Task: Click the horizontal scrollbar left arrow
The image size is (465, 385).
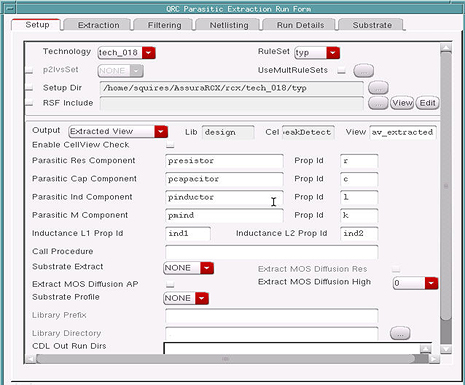Action: [x=30, y=359]
